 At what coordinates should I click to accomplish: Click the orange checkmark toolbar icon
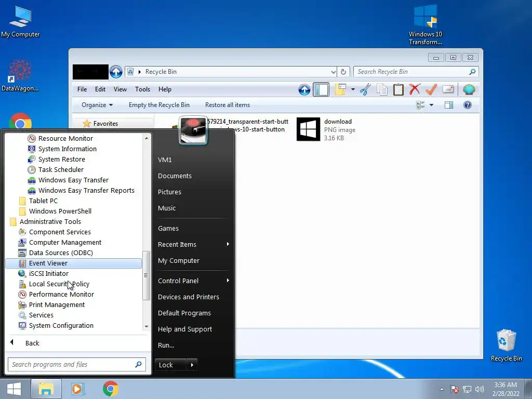(x=431, y=89)
